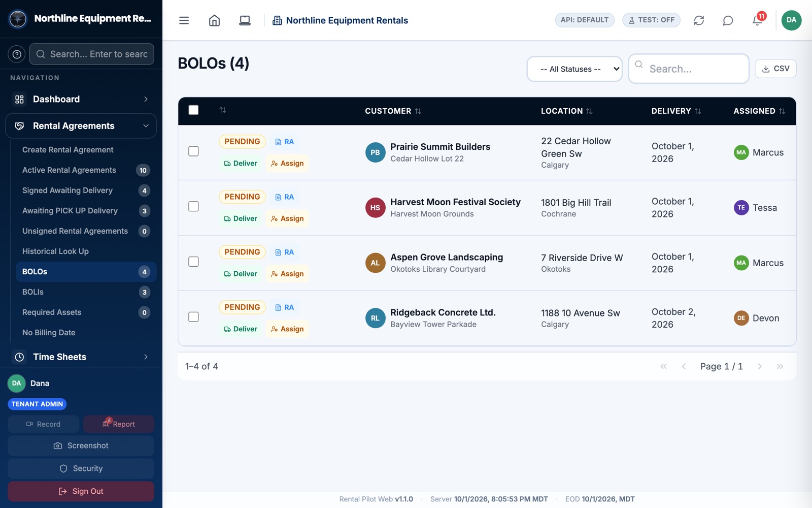This screenshot has width=812, height=508.
Task: Click the refresh icon in header
Action: [699, 20]
